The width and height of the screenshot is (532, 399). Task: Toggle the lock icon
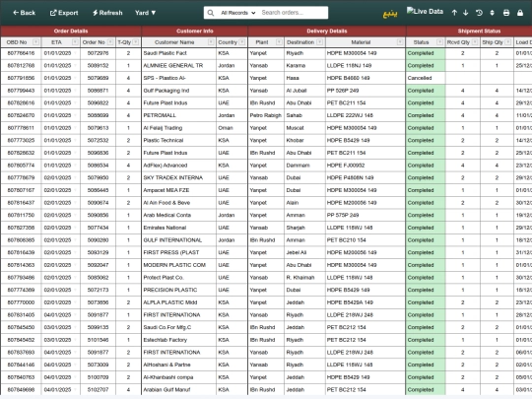[x=520, y=13]
